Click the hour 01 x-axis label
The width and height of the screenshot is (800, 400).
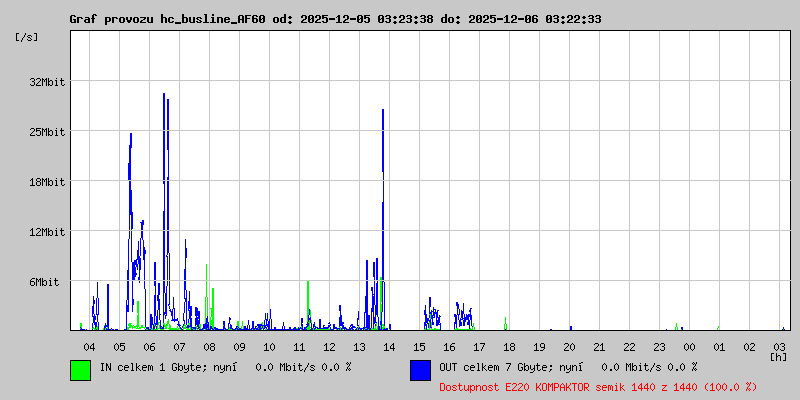pyautogui.click(x=719, y=347)
